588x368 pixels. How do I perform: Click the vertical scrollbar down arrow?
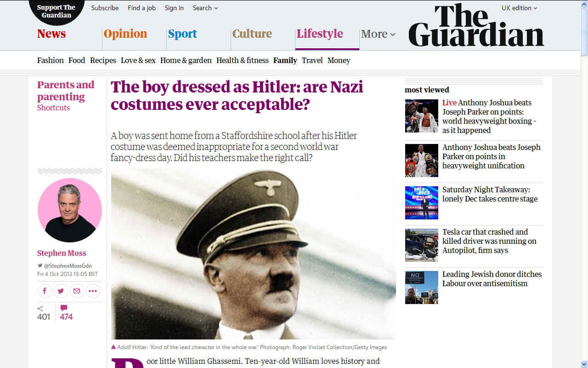pyautogui.click(x=584, y=364)
